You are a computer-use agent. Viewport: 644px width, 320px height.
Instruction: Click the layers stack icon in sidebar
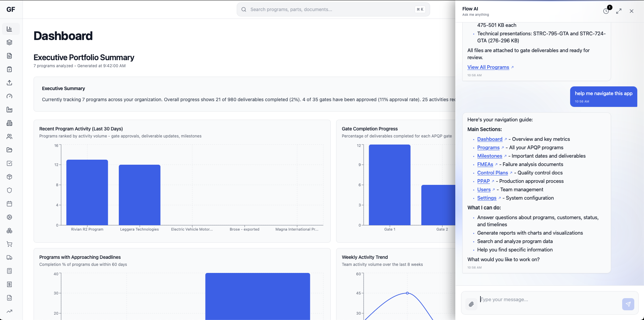tap(9, 42)
